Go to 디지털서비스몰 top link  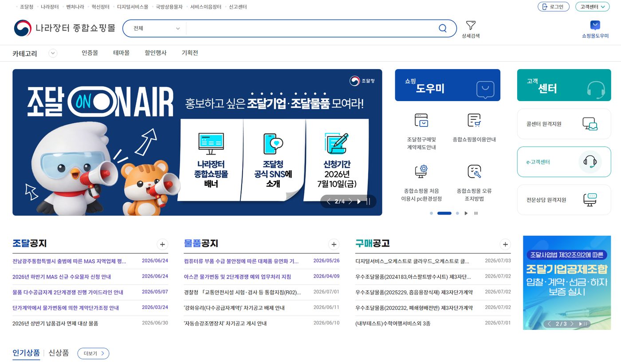133,7
